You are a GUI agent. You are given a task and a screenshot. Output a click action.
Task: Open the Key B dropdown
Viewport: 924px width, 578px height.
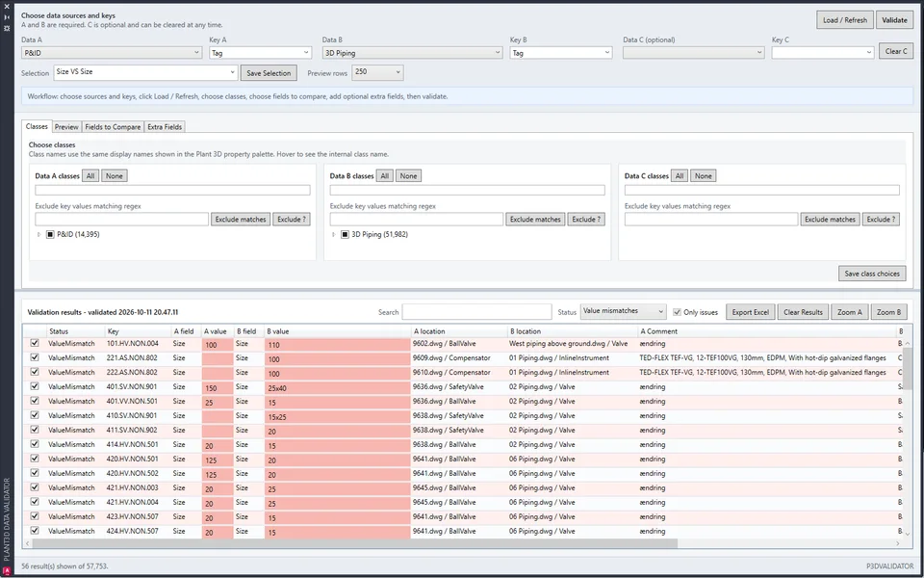(561, 52)
